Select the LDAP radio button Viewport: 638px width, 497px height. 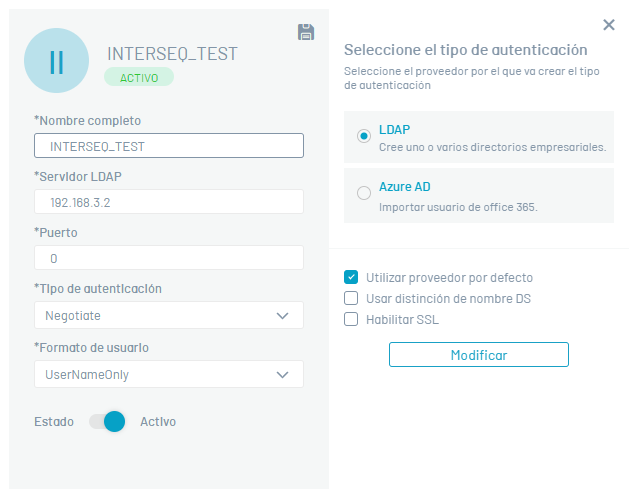click(364, 136)
